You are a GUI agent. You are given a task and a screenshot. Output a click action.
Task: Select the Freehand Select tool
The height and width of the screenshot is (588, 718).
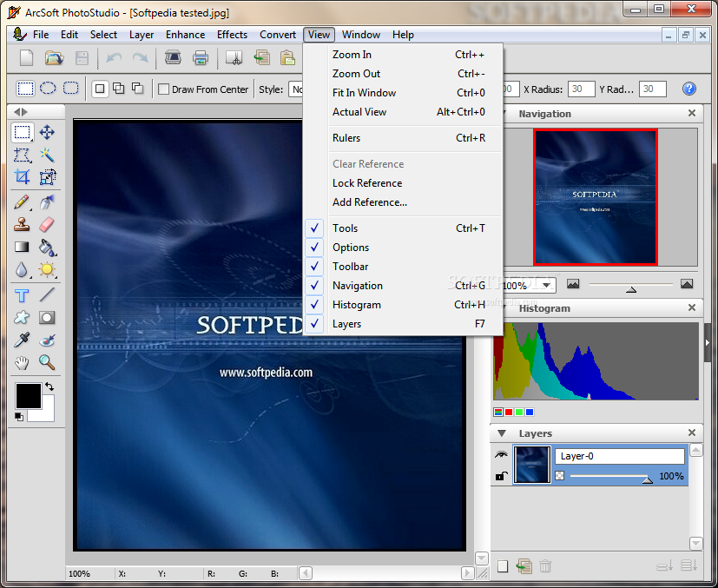click(22, 155)
